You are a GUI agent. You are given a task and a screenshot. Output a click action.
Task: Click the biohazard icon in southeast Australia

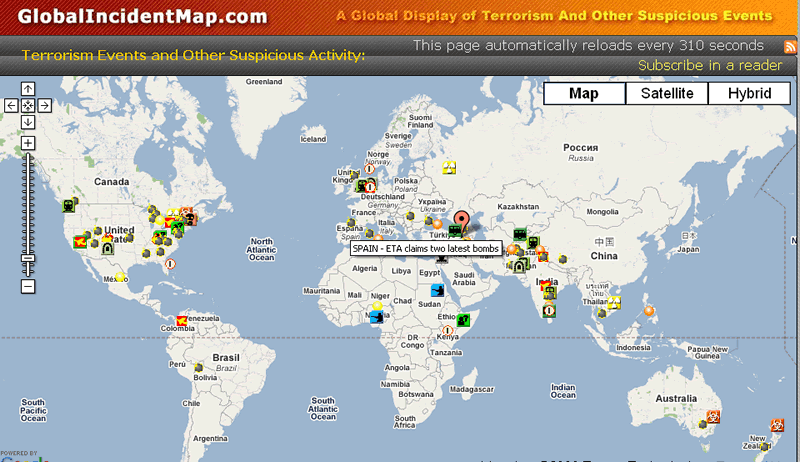point(713,417)
